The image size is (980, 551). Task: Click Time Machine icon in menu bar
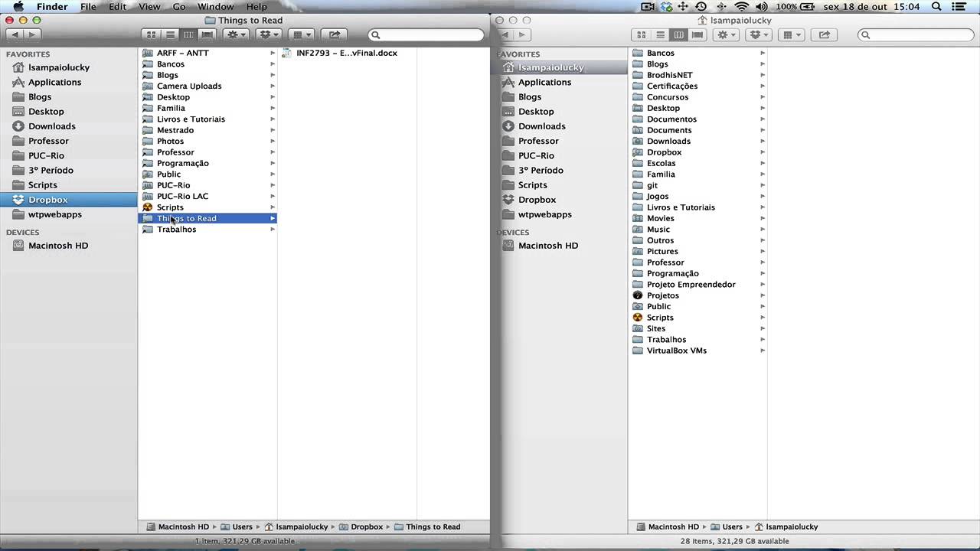point(702,6)
